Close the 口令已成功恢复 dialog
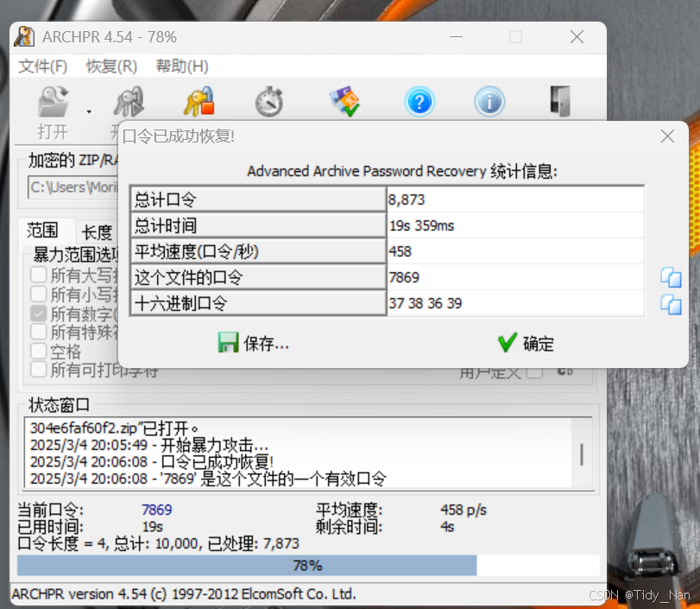The height and width of the screenshot is (609, 700). (x=667, y=136)
